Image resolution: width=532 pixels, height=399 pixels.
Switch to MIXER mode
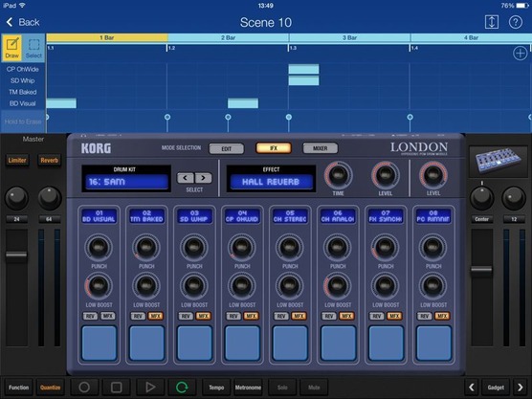(321, 148)
